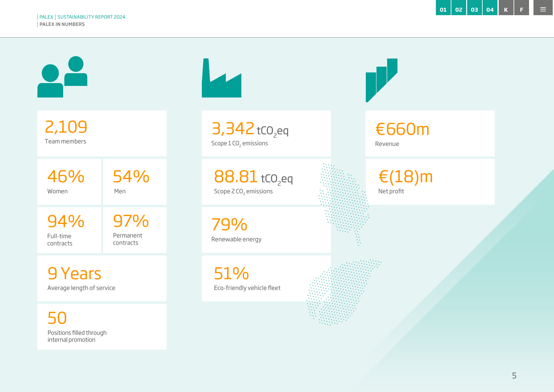Screen dimensions: 554x392
Task: Click SUSTAINABILITY REPORT 2024 header link
Action: (91, 17)
